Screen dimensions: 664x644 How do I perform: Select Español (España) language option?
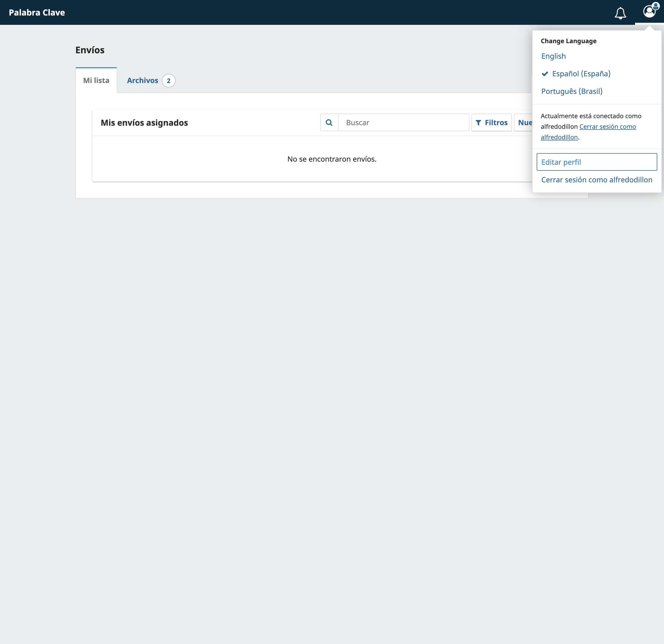pos(581,74)
